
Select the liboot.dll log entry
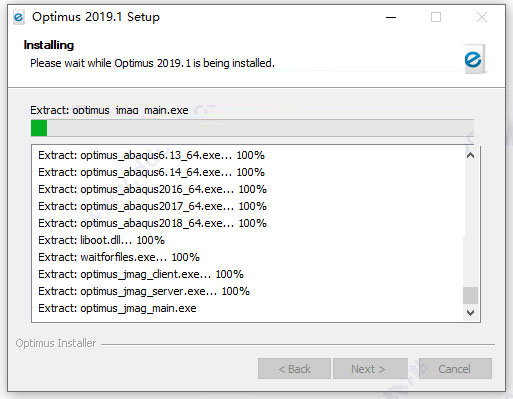tap(101, 240)
